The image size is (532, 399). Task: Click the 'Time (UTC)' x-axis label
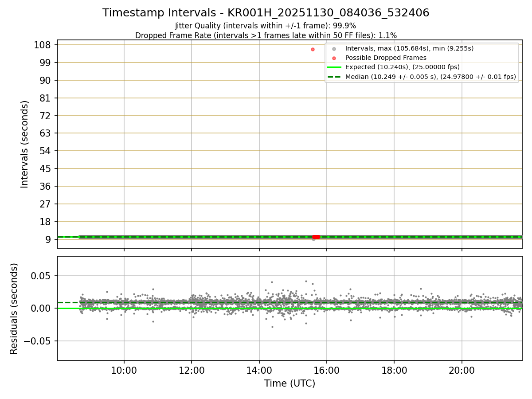tap(289, 383)
